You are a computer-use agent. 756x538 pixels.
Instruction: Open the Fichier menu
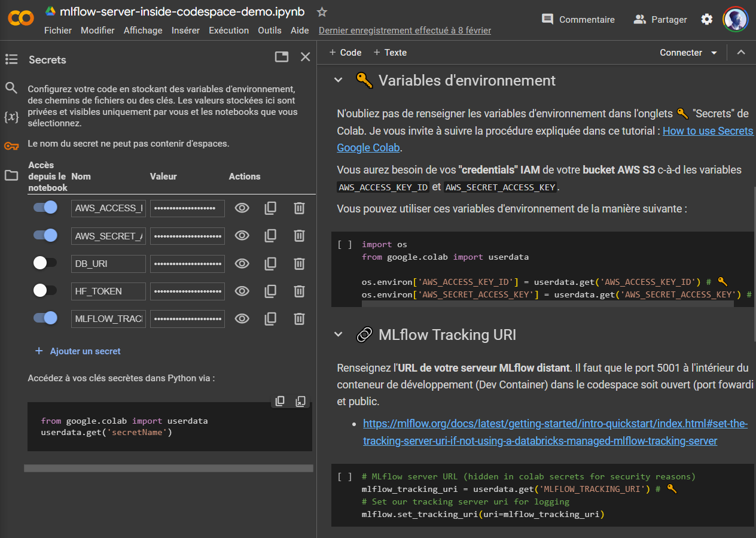click(58, 31)
